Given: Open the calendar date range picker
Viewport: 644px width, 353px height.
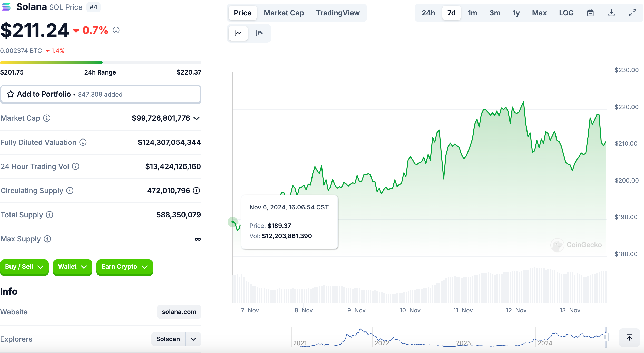Looking at the screenshot, I should click(590, 13).
